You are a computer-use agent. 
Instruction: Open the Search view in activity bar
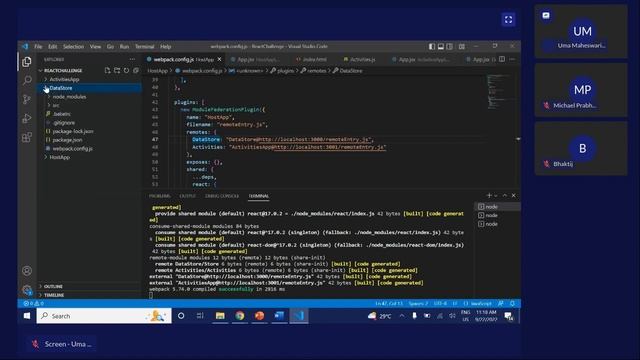pyautogui.click(x=27, y=80)
